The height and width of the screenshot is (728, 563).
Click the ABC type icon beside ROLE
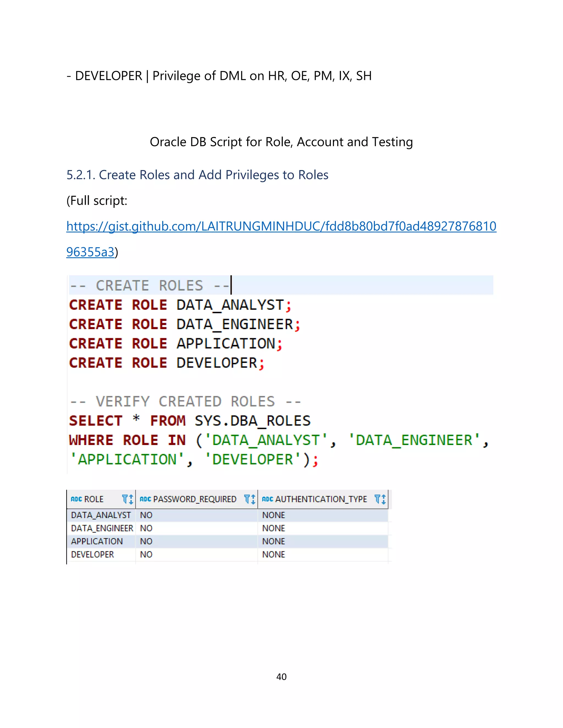(76, 499)
